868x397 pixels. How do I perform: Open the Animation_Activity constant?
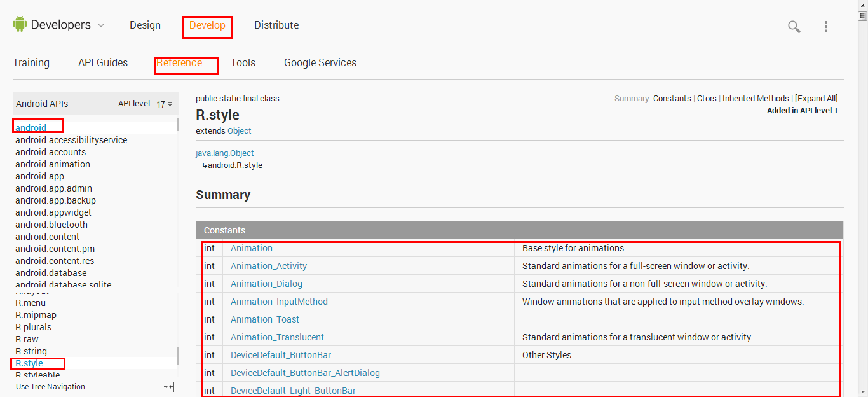[x=269, y=266]
